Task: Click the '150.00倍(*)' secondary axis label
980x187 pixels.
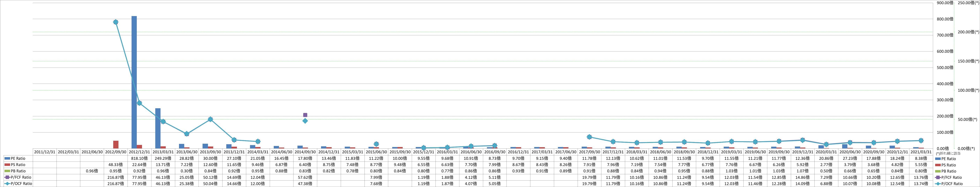Action: [x=969, y=61]
